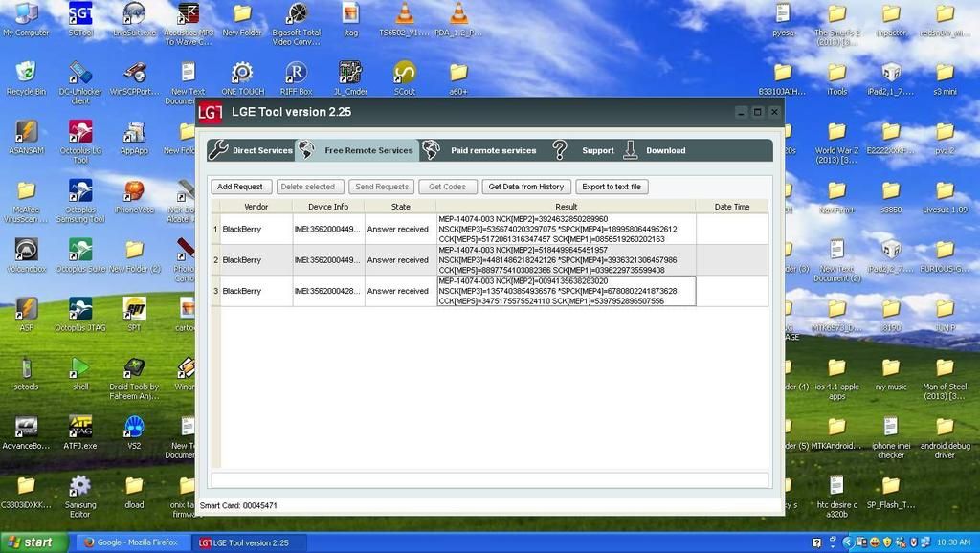The width and height of the screenshot is (980, 553).
Task: Select the Samsung Editor gear icon
Action: coord(80,496)
